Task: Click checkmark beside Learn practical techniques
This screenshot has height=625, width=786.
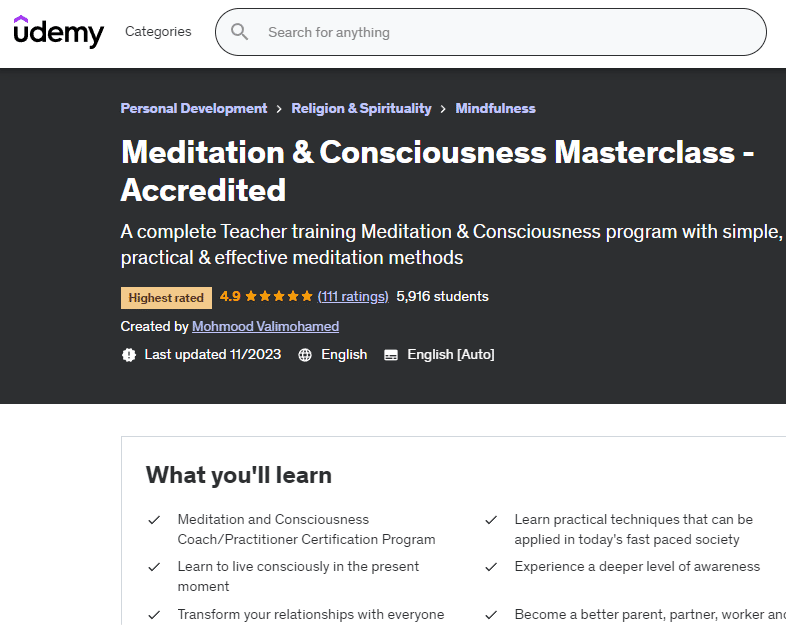Action: 491,520
